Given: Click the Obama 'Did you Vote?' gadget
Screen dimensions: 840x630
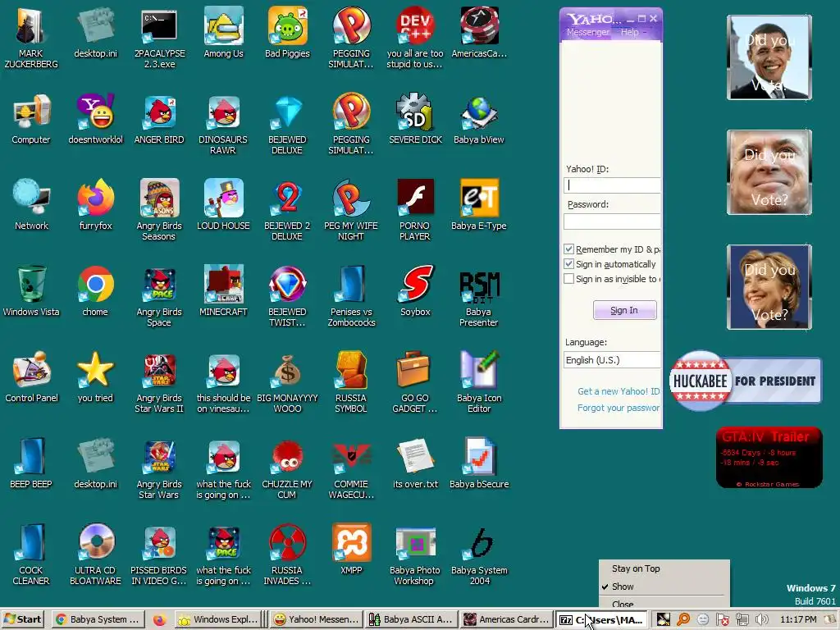Looking at the screenshot, I should [769, 57].
